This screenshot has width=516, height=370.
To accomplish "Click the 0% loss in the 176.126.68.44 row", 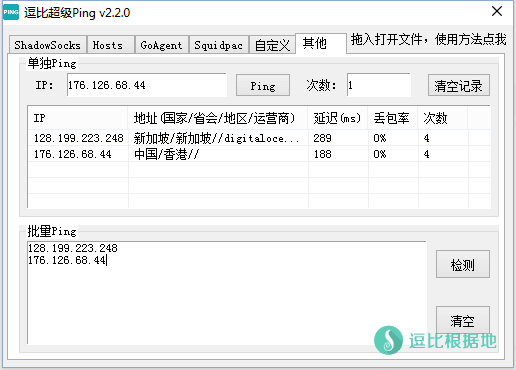I will point(380,154).
